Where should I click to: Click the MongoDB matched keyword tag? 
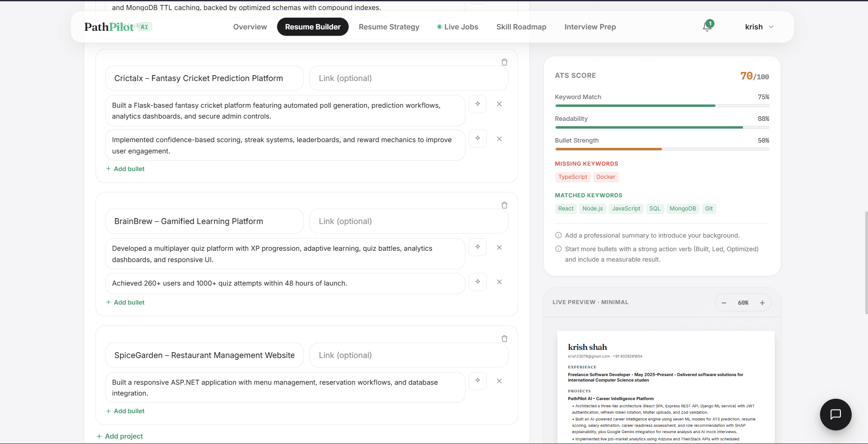pyautogui.click(x=683, y=209)
